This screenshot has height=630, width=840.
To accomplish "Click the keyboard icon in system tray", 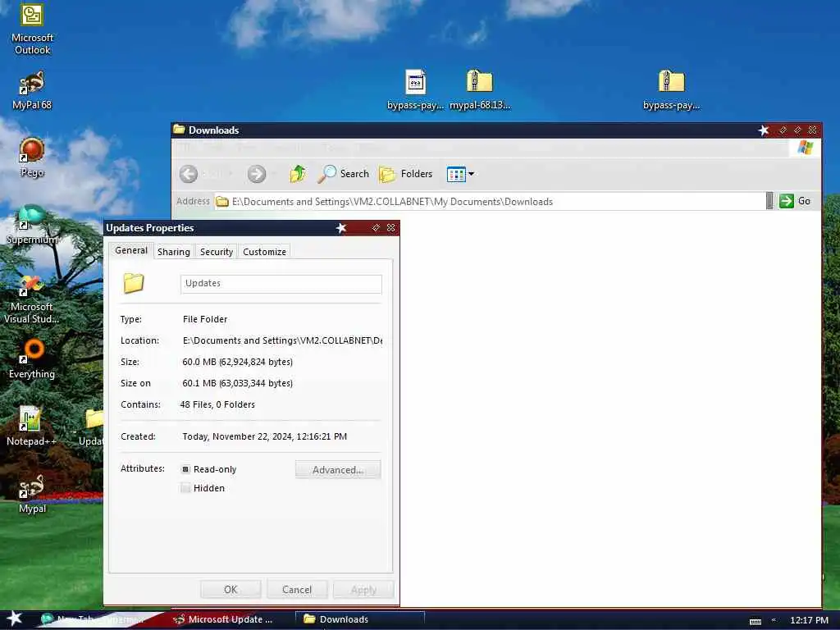I will (x=756, y=620).
